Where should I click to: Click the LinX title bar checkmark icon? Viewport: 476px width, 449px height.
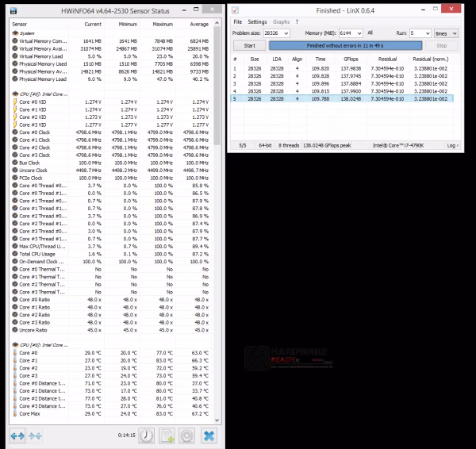point(235,10)
